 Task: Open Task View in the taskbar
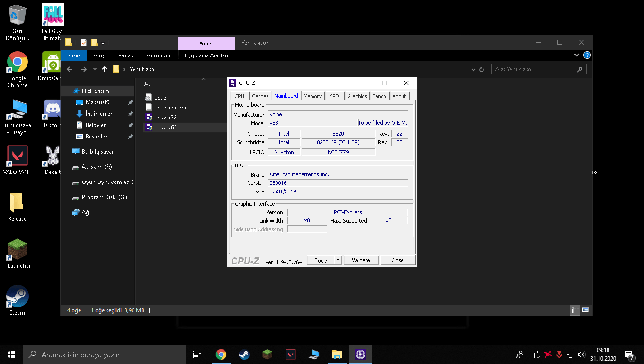(197, 355)
